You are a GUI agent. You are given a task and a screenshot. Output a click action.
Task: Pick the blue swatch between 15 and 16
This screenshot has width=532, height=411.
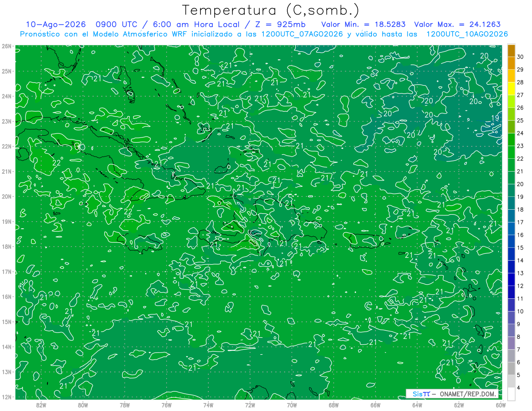[511, 241]
